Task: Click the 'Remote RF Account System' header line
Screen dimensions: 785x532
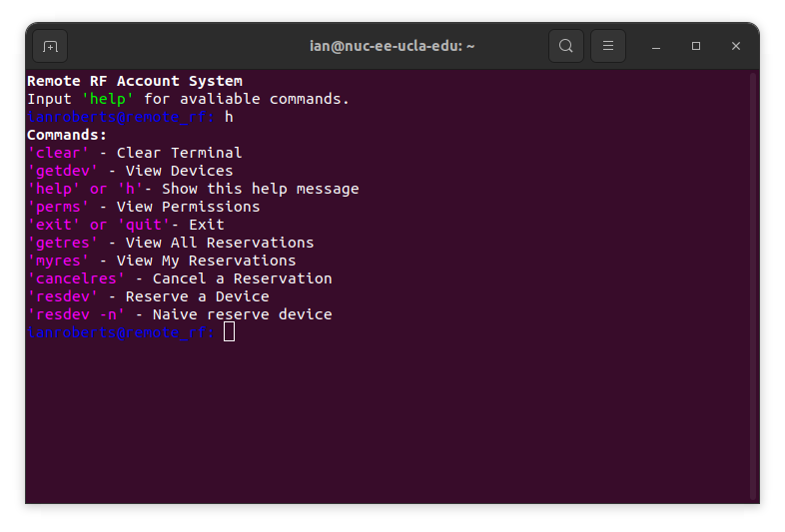Action: [x=135, y=81]
